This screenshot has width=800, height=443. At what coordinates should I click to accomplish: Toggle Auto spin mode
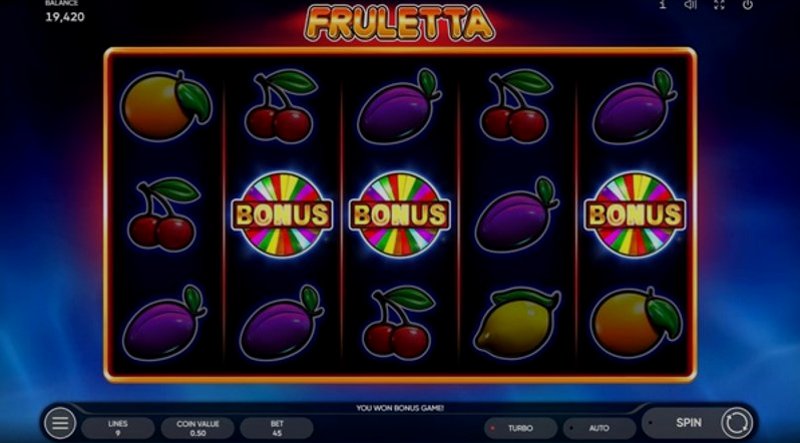(599, 428)
